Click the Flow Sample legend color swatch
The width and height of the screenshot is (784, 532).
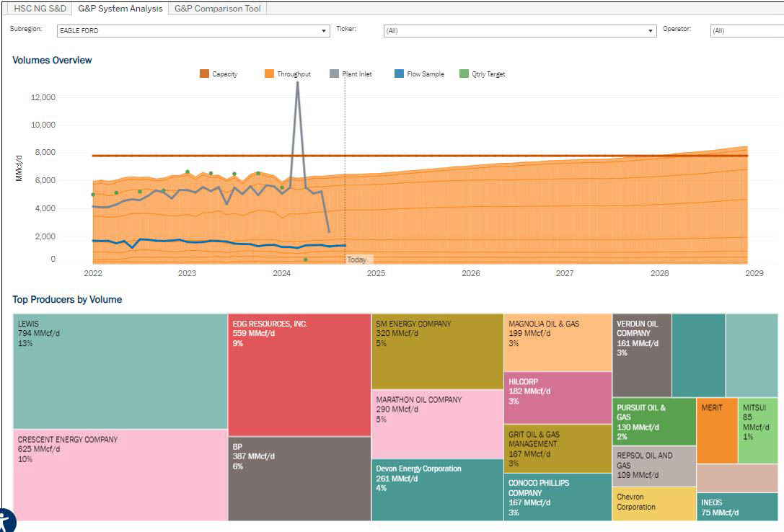click(399, 74)
